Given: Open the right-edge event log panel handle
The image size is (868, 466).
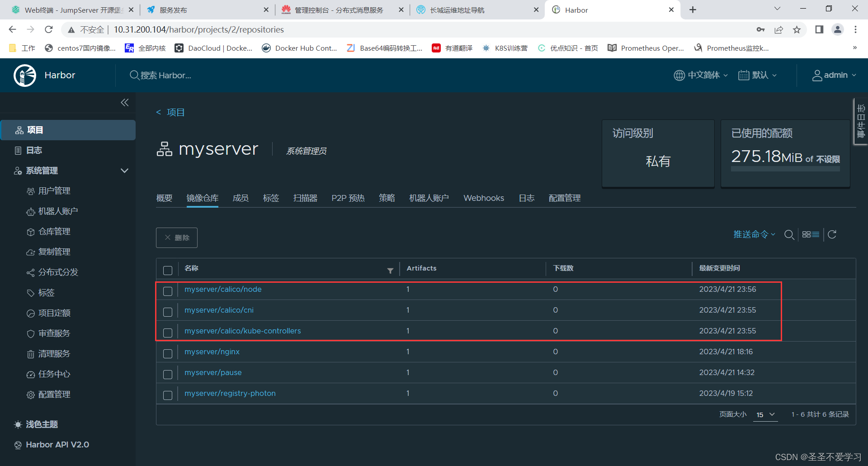Looking at the screenshot, I should 860,121.
